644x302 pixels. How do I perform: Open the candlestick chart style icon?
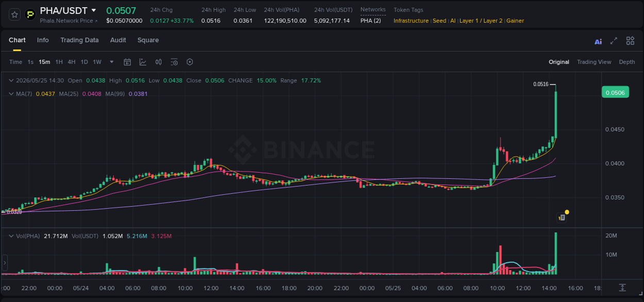point(159,62)
